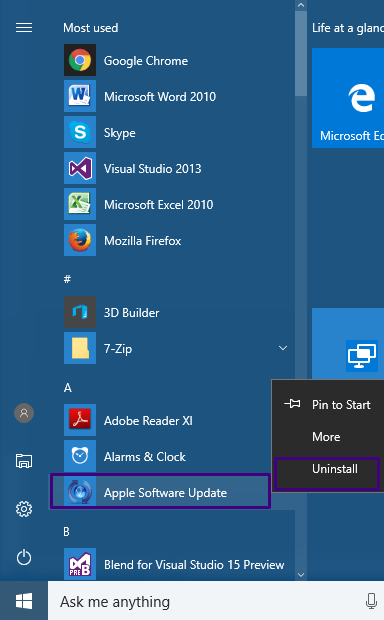Click the 'Mozilla Firefox' label
Viewport: 384px width, 620px height.
(x=142, y=240)
